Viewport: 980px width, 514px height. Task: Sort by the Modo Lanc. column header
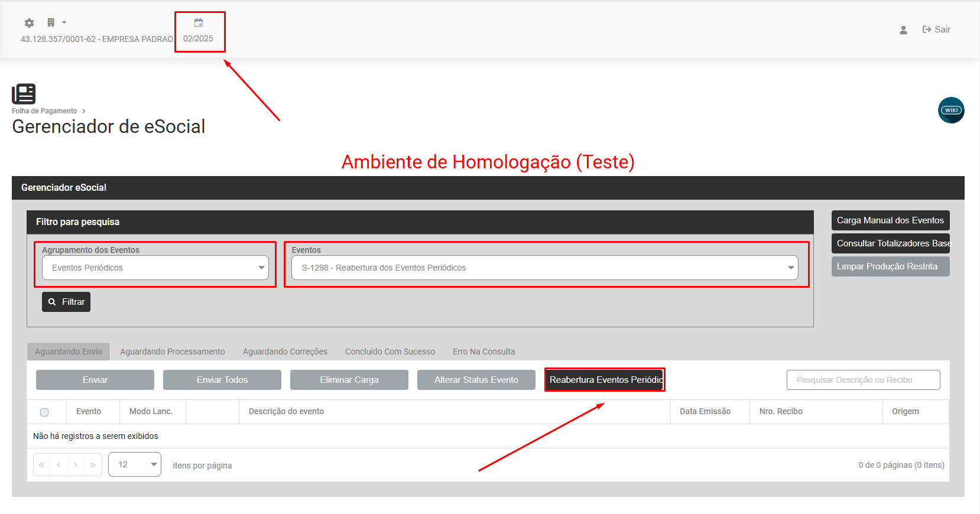pos(151,411)
